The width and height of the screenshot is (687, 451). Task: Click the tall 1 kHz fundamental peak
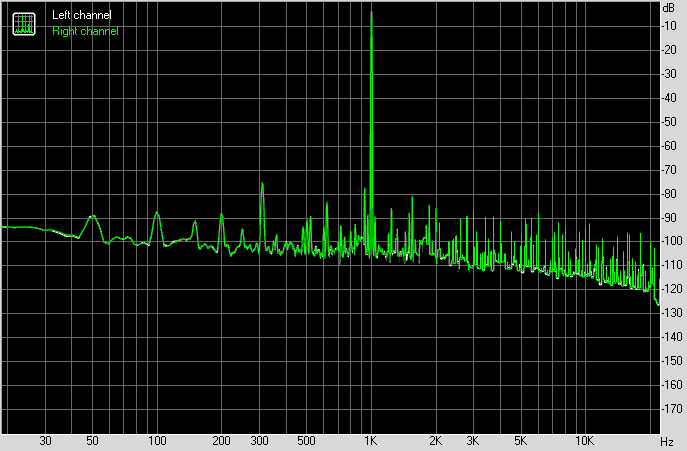pyautogui.click(x=372, y=131)
